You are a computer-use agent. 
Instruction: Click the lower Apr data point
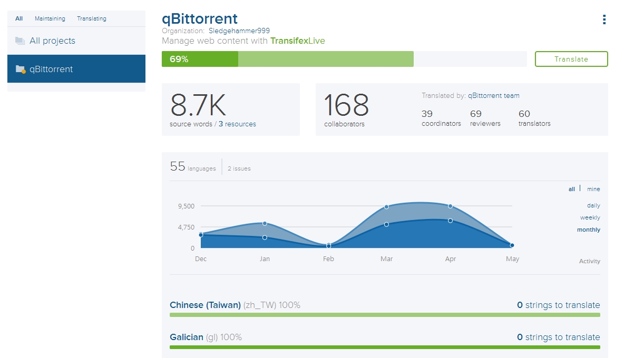pyautogui.click(x=450, y=221)
